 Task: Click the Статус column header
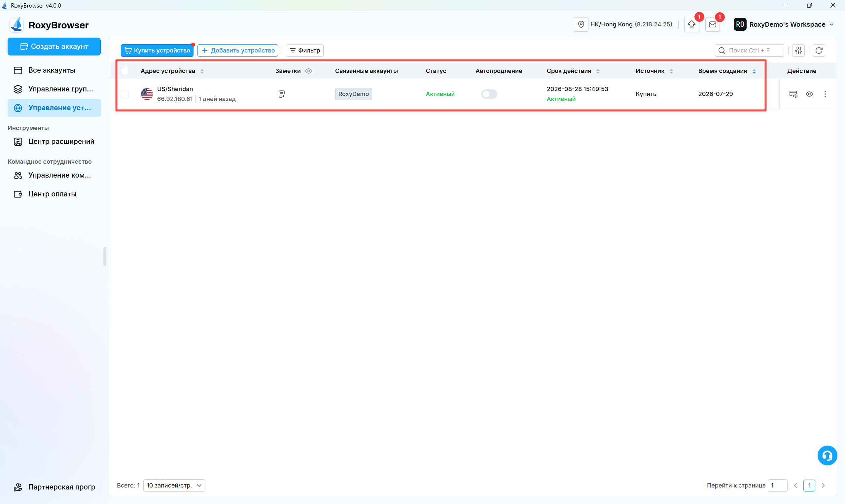[436, 71]
